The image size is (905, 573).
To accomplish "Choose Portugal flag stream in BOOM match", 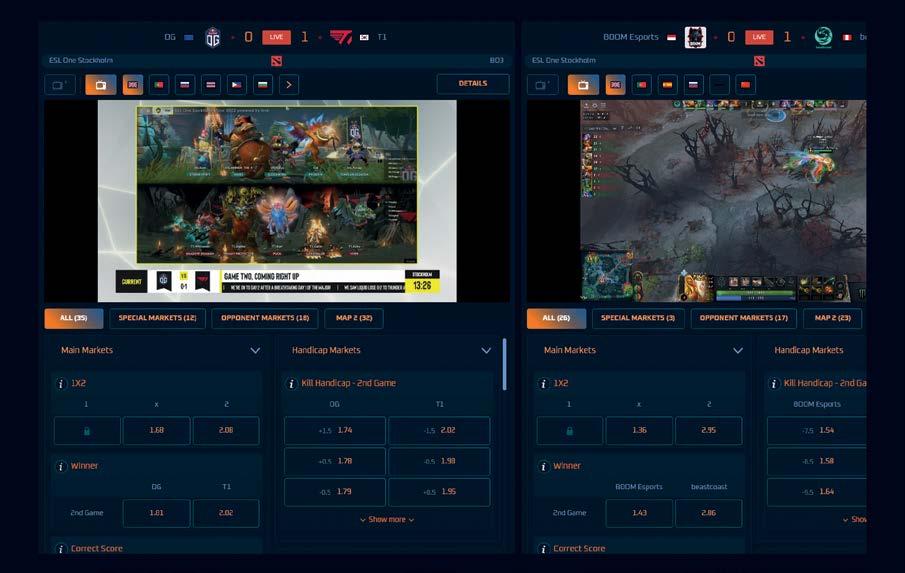I will click(641, 85).
